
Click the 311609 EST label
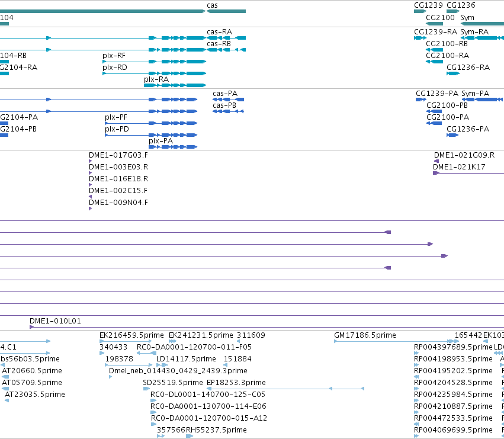click(x=251, y=335)
